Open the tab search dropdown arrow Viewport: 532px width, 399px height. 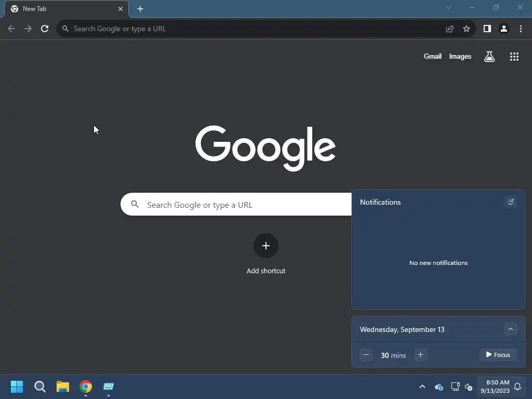pos(448,7)
